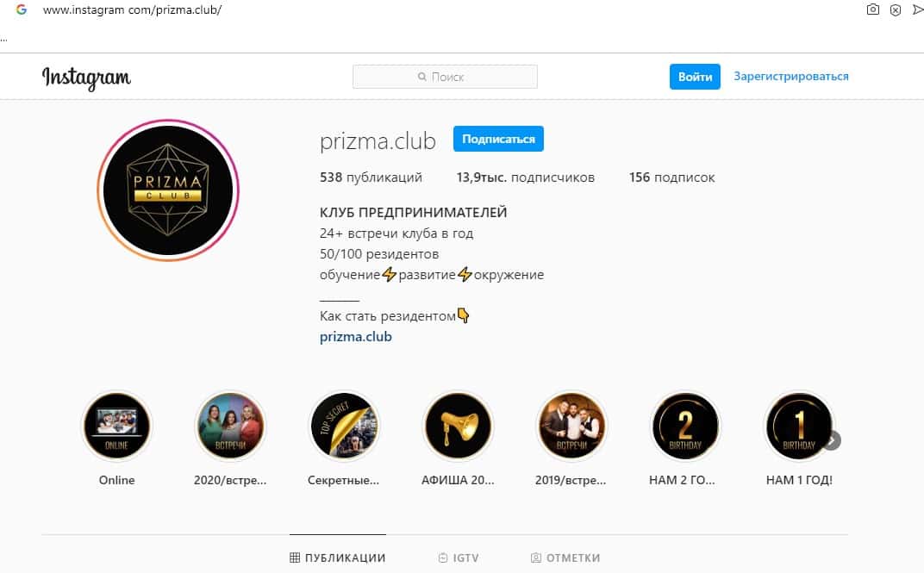Click the Подписаться follow button
Screen dimensions: 924x573
tap(498, 139)
